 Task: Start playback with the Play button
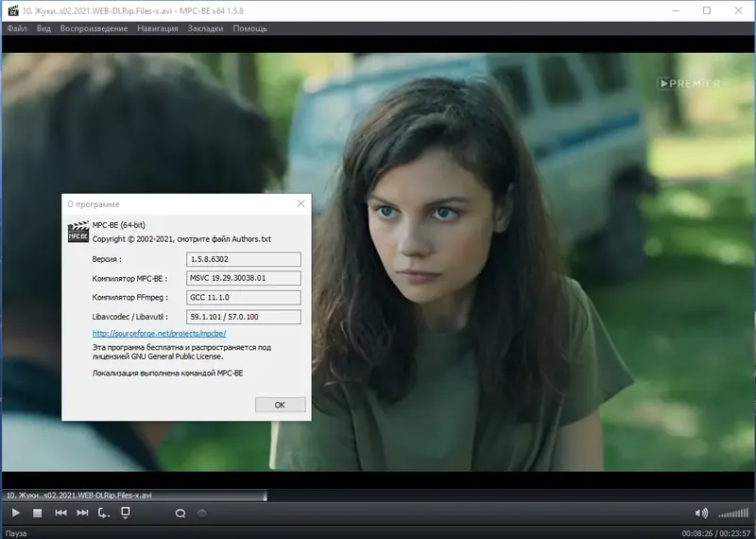(15, 513)
